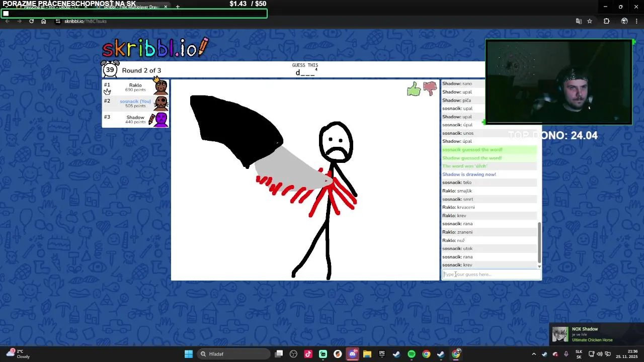Open network and volume quick settings

pyautogui.click(x=599, y=354)
